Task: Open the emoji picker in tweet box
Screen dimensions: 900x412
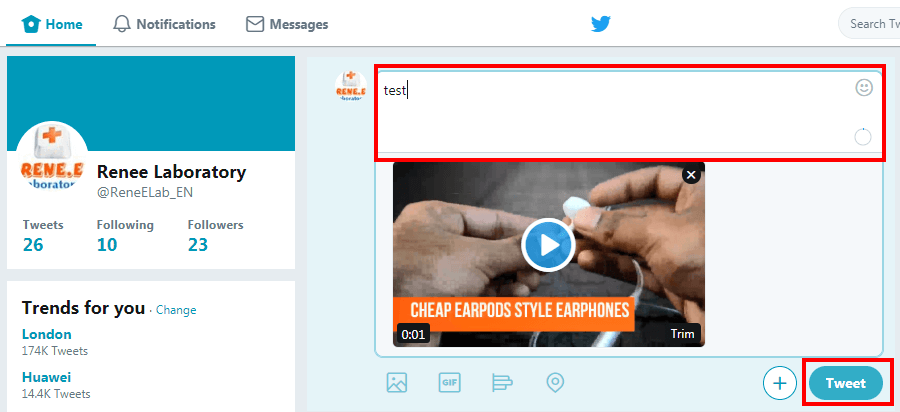Action: tap(864, 88)
